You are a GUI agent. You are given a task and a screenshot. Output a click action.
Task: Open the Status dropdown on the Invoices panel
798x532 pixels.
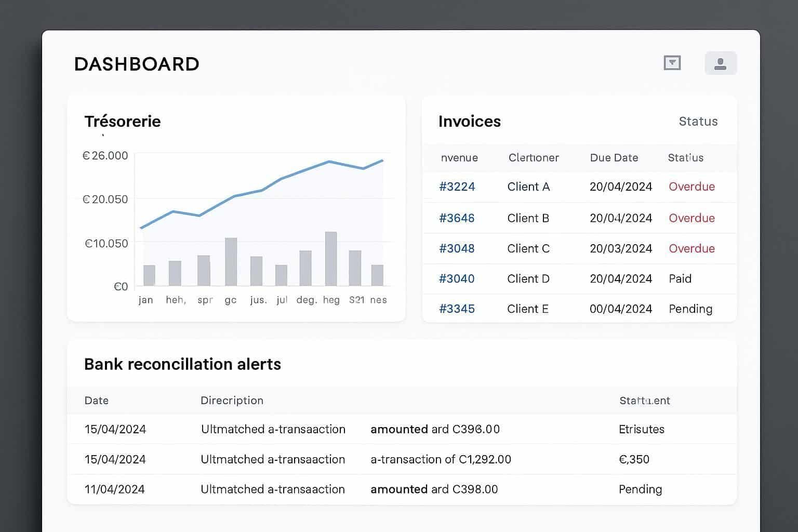(698, 121)
